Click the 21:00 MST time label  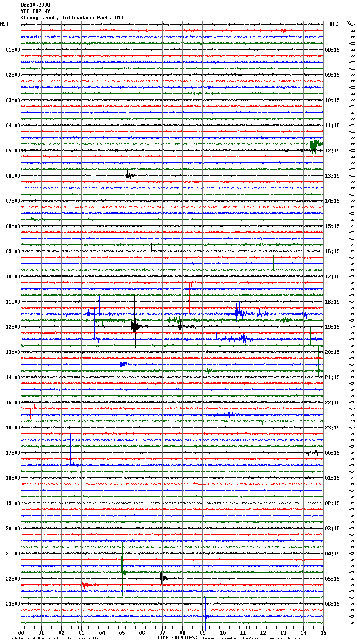(13, 554)
